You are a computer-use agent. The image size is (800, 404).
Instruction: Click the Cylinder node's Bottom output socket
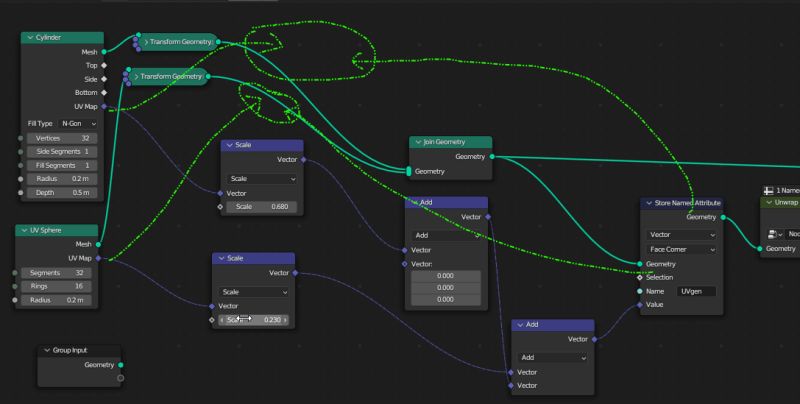click(104, 92)
